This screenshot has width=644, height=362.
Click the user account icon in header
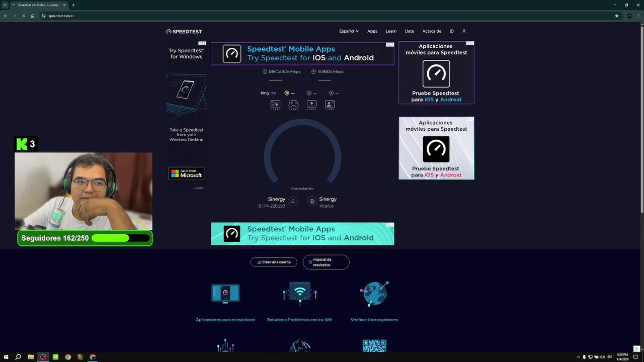pos(464,31)
